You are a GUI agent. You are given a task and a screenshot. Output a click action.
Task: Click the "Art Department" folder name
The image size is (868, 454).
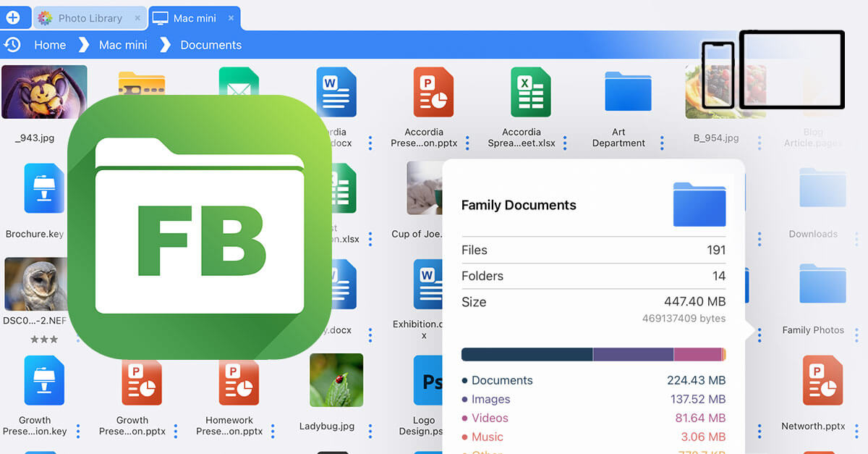(618, 138)
